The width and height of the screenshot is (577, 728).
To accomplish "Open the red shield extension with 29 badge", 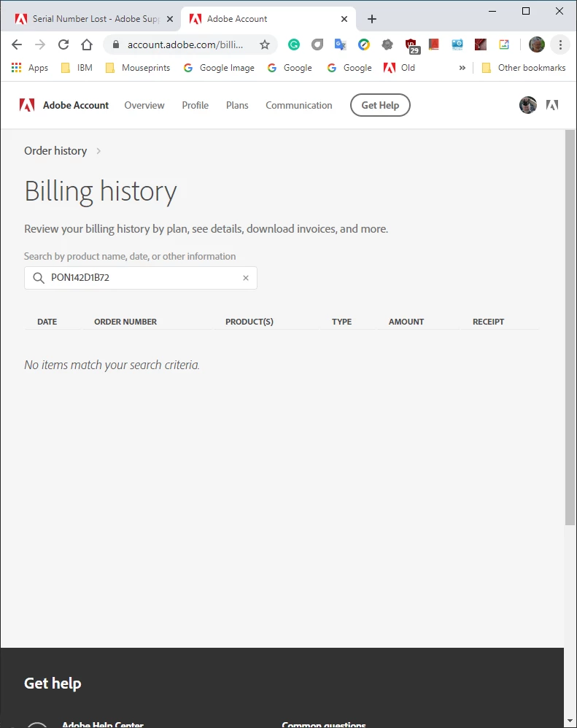I will [411, 46].
